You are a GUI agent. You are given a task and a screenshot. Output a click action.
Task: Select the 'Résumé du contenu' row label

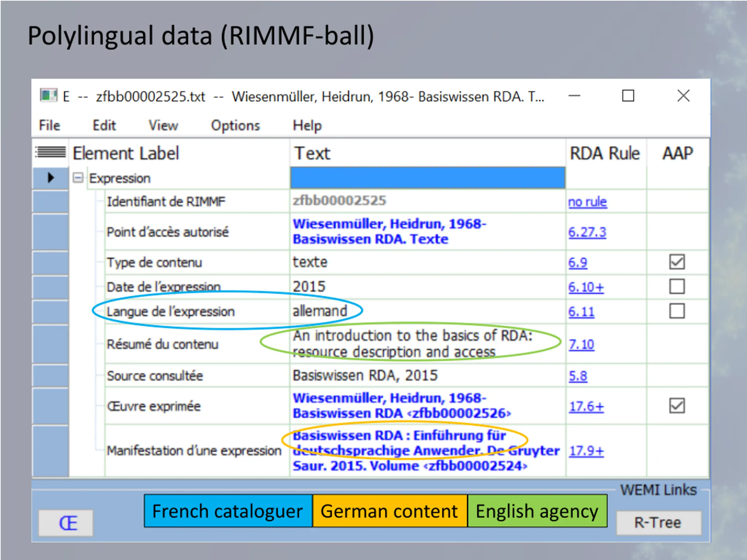click(x=163, y=344)
